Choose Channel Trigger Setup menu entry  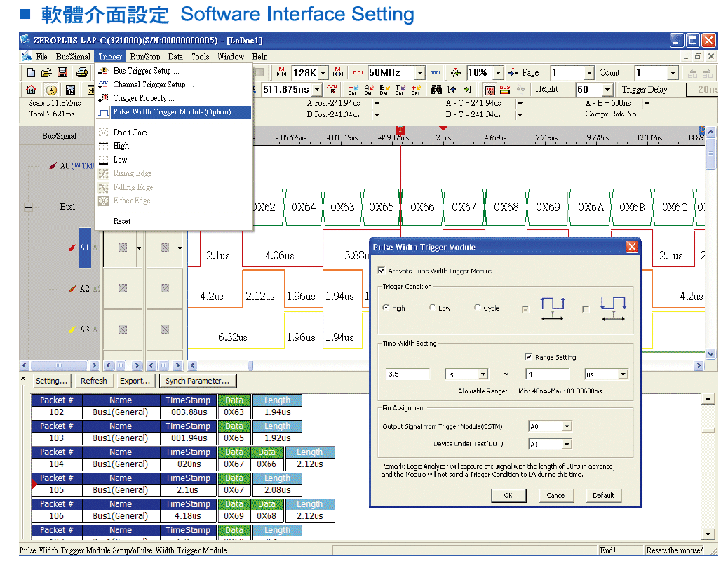(x=174, y=84)
